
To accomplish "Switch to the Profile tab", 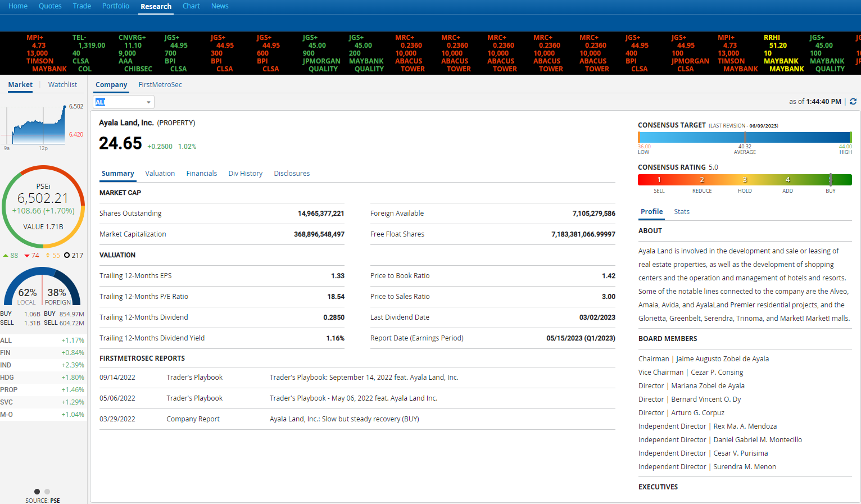I will click(x=652, y=212).
